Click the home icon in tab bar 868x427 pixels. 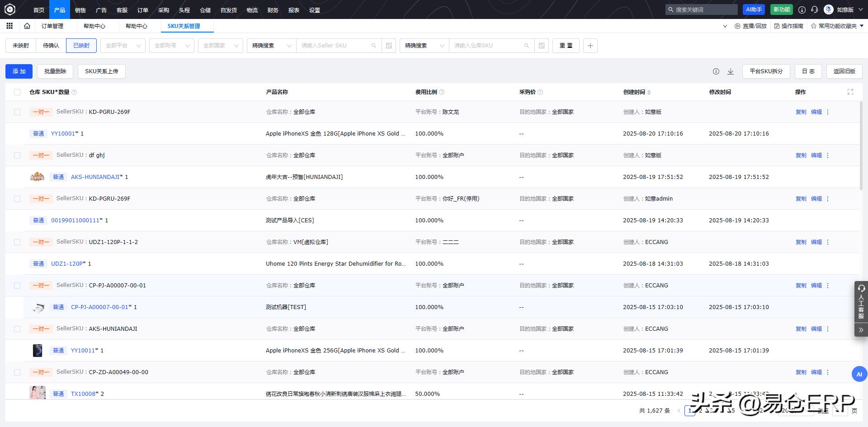click(27, 26)
